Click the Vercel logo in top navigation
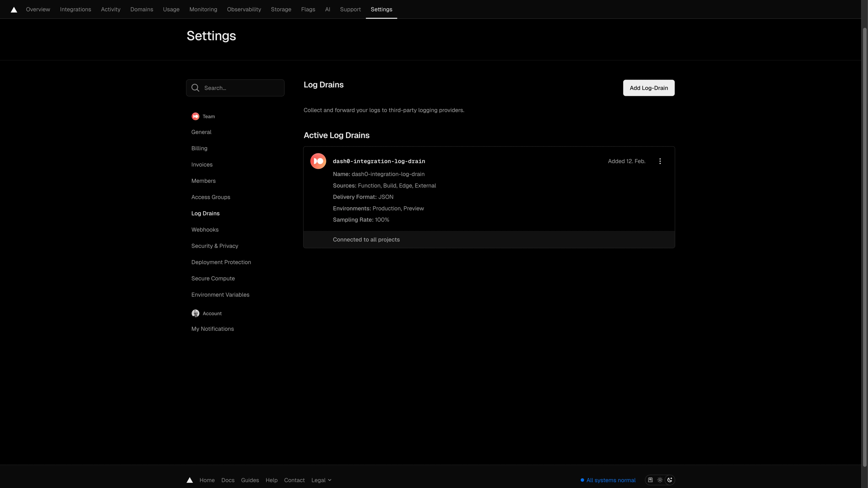 tap(14, 9)
